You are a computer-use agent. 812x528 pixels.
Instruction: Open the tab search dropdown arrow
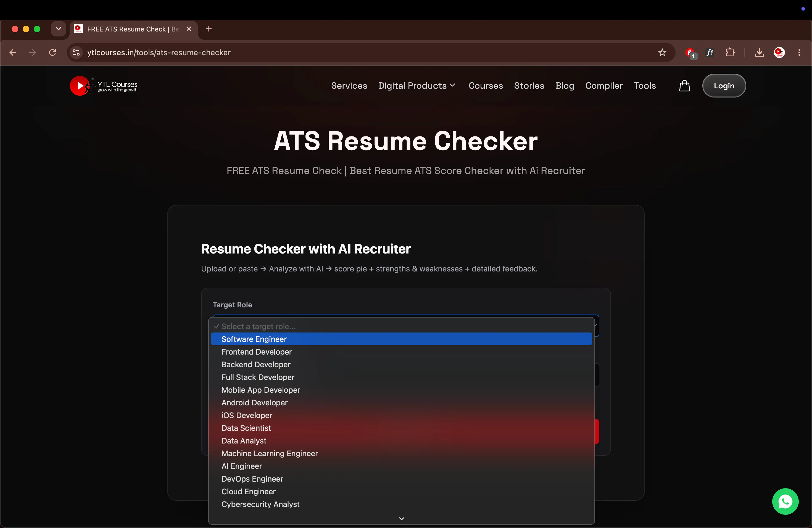coord(58,29)
